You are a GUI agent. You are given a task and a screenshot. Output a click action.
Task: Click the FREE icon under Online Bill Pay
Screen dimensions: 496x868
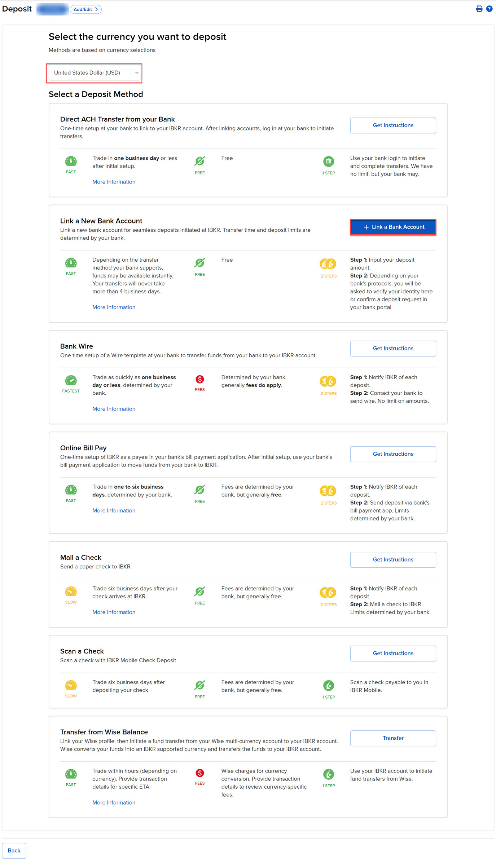pyautogui.click(x=199, y=490)
